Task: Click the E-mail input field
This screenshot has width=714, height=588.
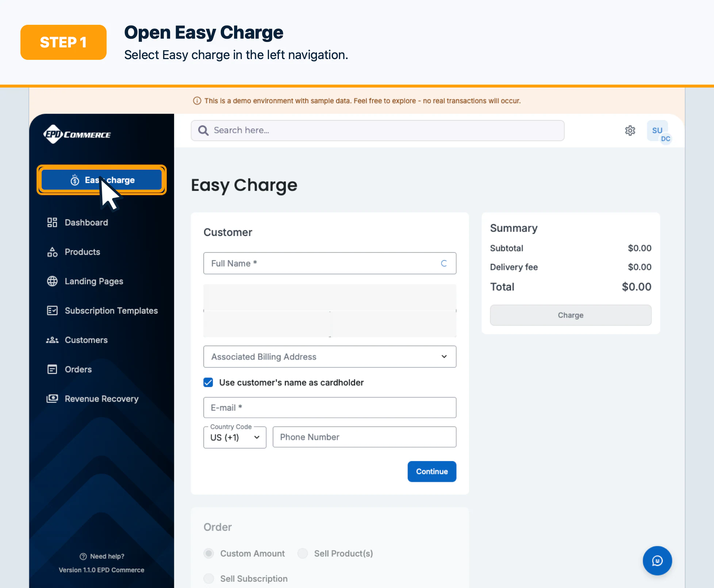Action: [330, 407]
